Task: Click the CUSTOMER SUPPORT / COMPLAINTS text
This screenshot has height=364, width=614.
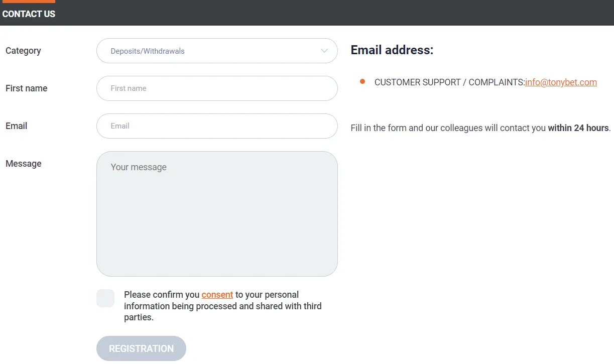Action: coord(449,82)
